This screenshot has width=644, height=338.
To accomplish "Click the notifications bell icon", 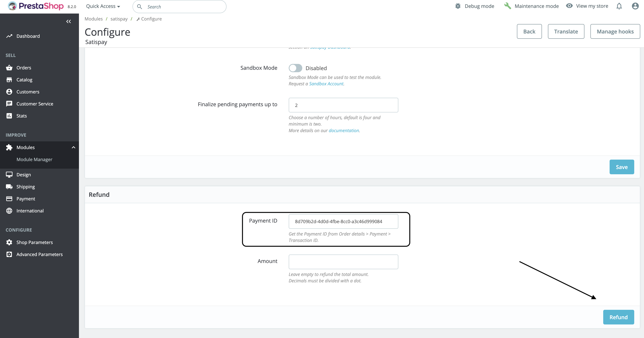I will point(619,6).
